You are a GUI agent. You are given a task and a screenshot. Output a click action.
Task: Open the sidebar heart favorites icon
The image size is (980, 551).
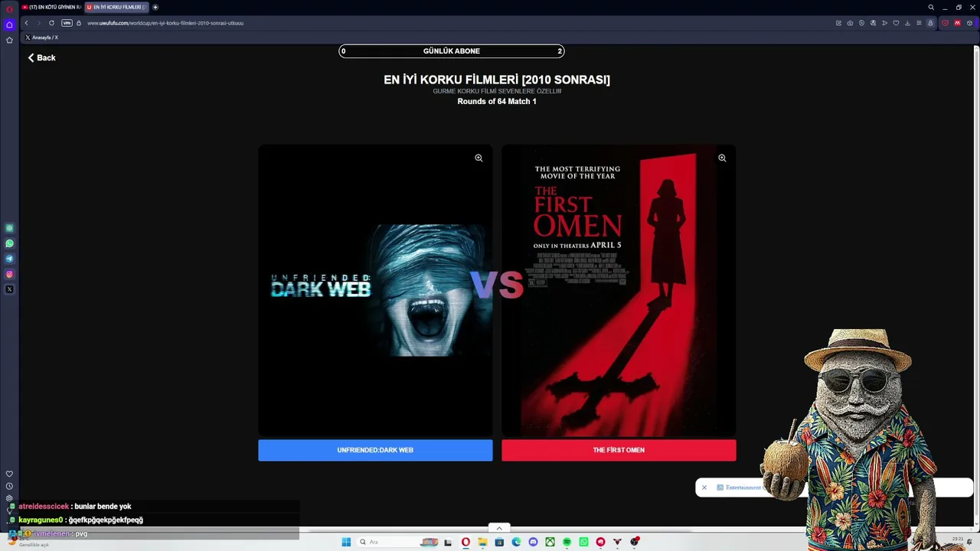pyautogui.click(x=9, y=474)
